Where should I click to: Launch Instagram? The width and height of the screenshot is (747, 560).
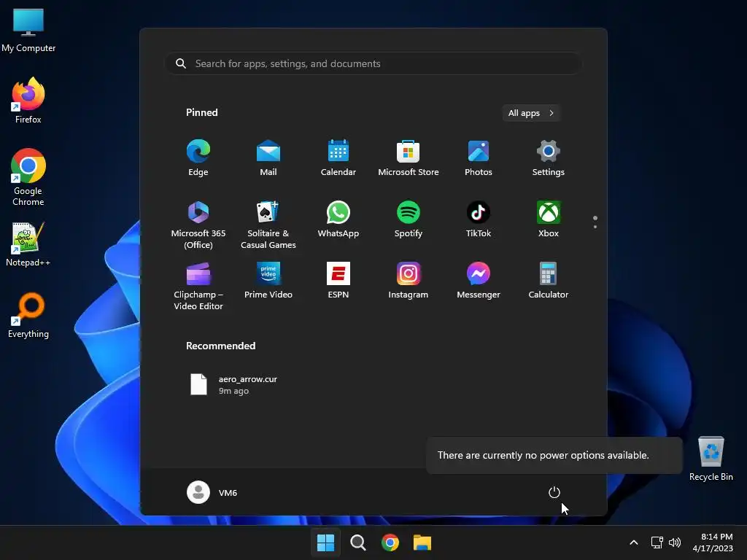409,281
